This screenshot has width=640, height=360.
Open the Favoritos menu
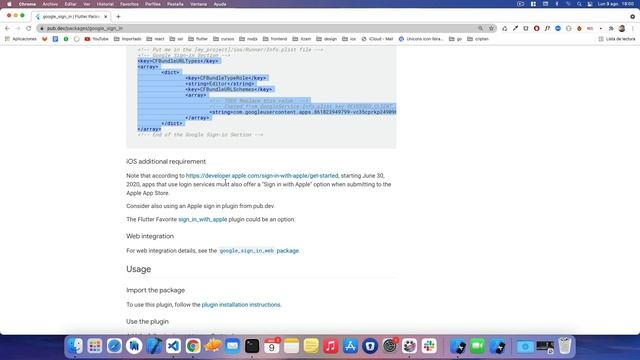129,4
